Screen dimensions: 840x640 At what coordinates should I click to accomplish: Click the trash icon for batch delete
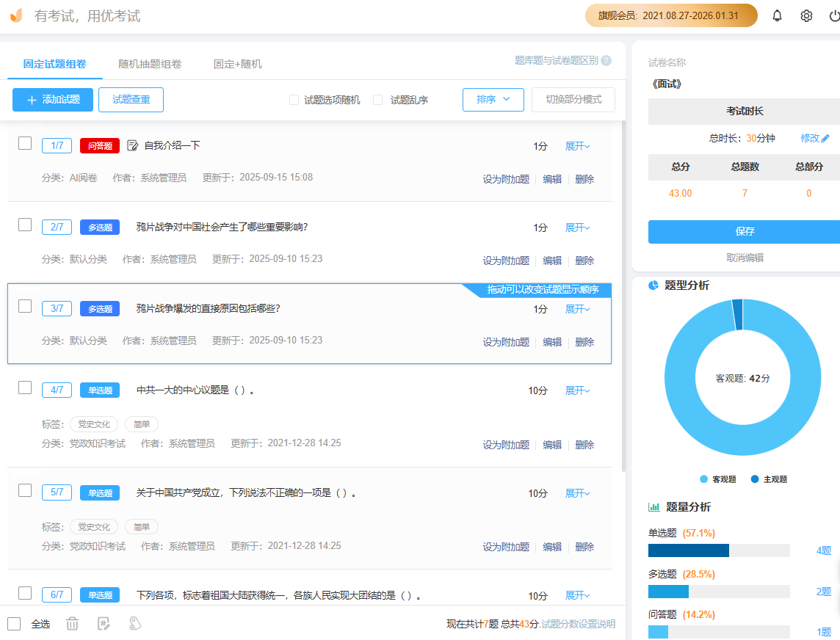click(x=72, y=624)
